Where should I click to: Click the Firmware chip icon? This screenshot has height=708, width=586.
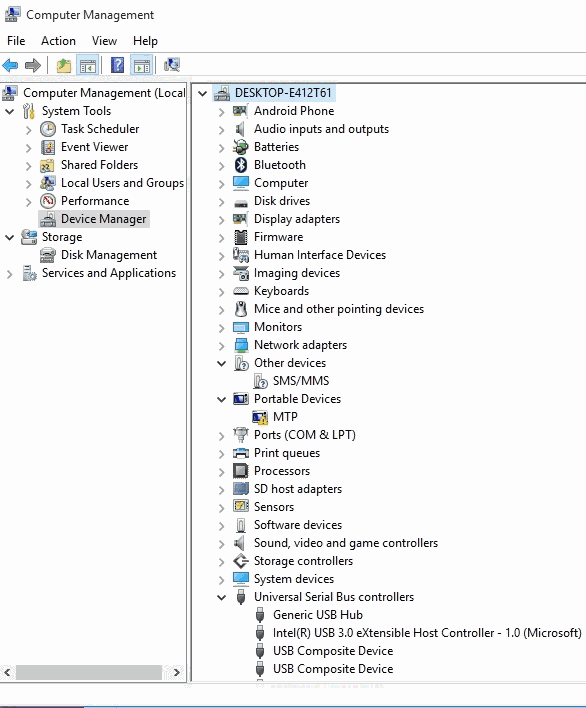point(241,237)
